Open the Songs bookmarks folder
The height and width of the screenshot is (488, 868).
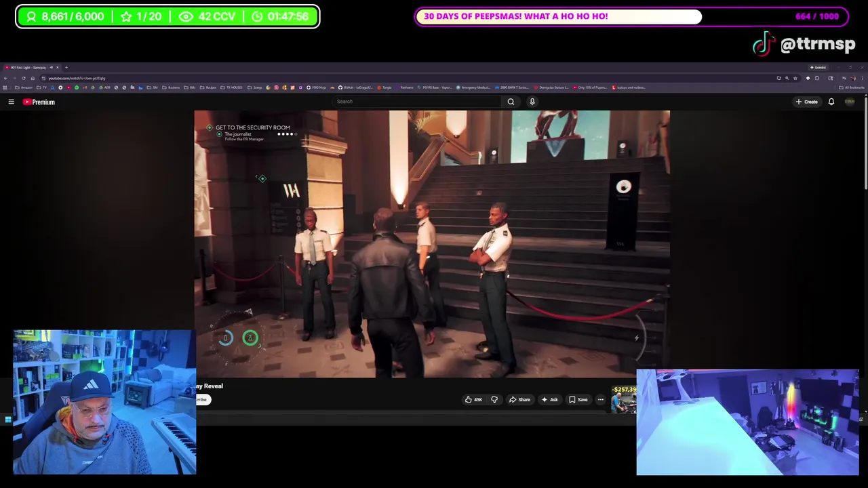[x=255, y=87]
